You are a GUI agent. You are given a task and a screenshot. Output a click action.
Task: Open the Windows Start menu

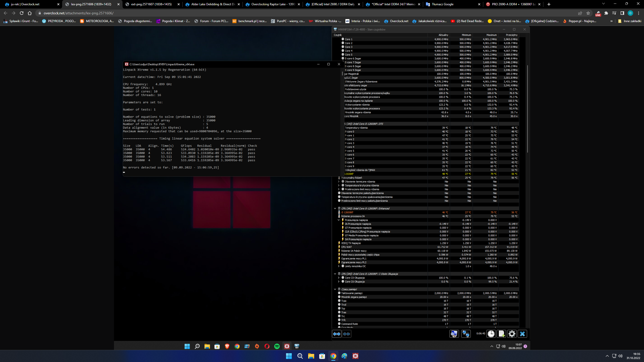click(x=289, y=356)
